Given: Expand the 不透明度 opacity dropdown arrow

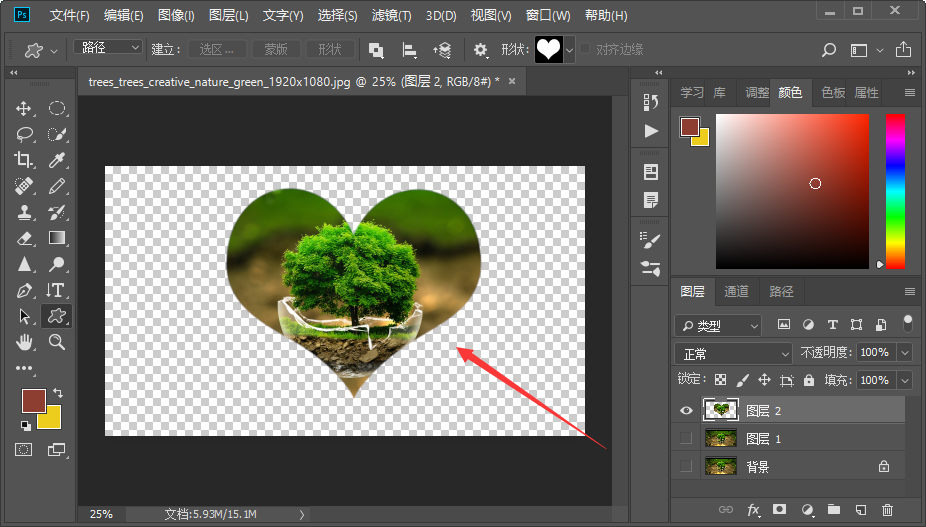Looking at the screenshot, I should click(904, 353).
